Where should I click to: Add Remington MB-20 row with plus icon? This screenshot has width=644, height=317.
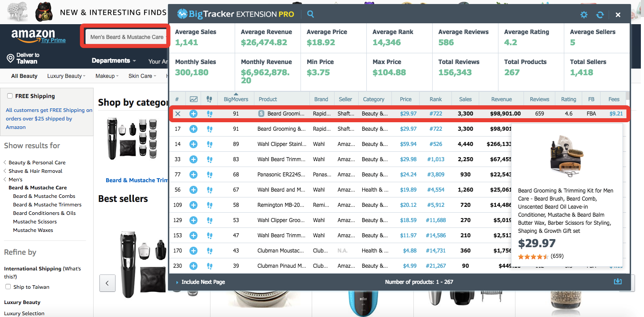193,205
